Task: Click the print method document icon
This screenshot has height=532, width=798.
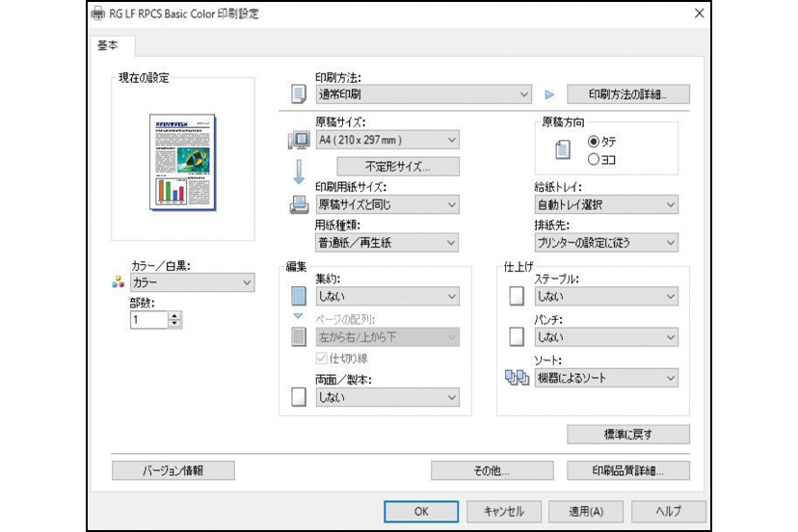Action: [299, 94]
